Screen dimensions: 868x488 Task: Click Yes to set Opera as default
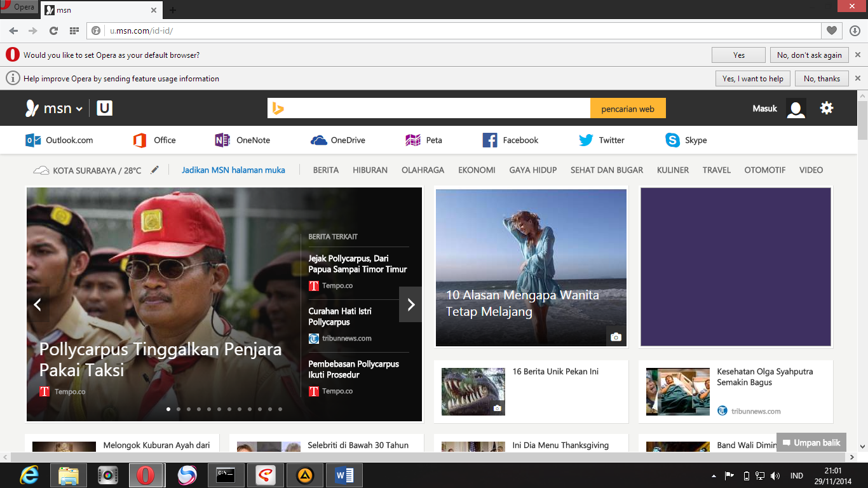(x=738, y=55)
